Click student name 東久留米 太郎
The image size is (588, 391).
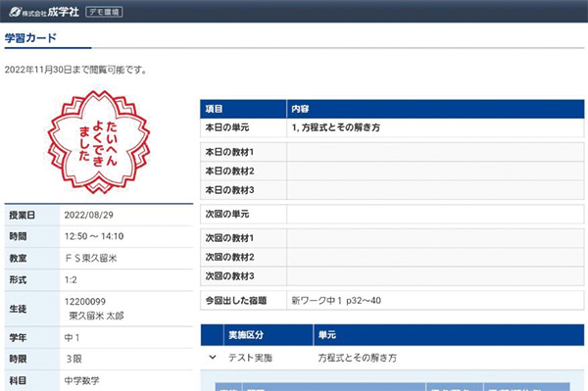[x=96, y=316]
